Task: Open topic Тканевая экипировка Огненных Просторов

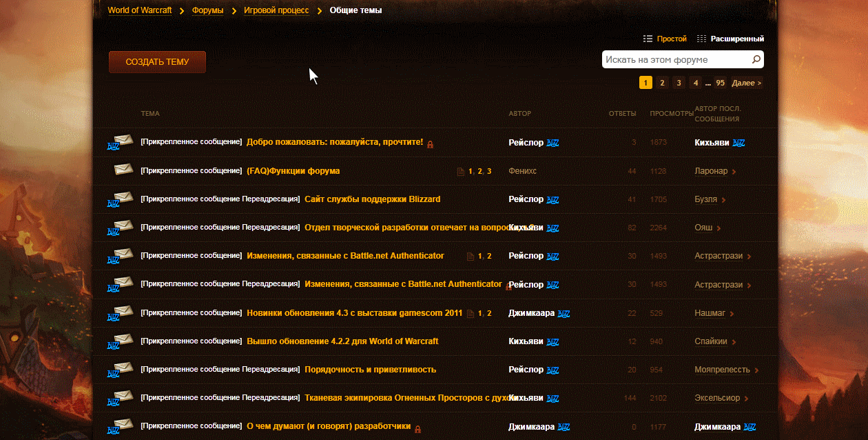Action: pos(411,398)
